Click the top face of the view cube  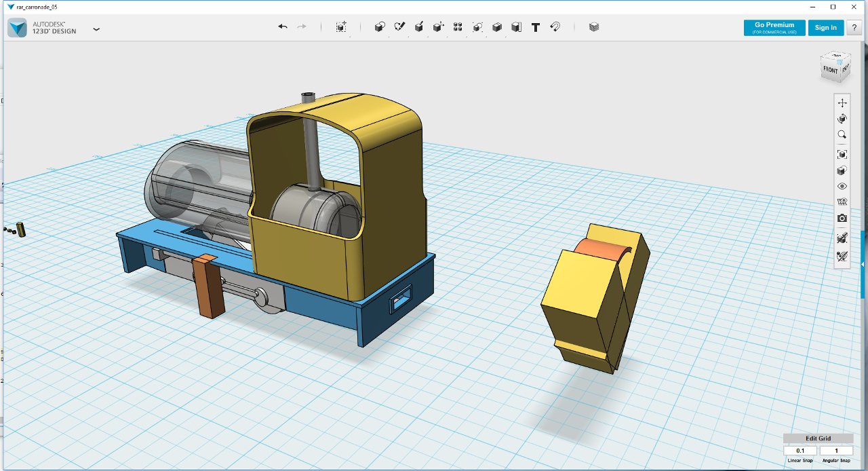click(835, 56)
